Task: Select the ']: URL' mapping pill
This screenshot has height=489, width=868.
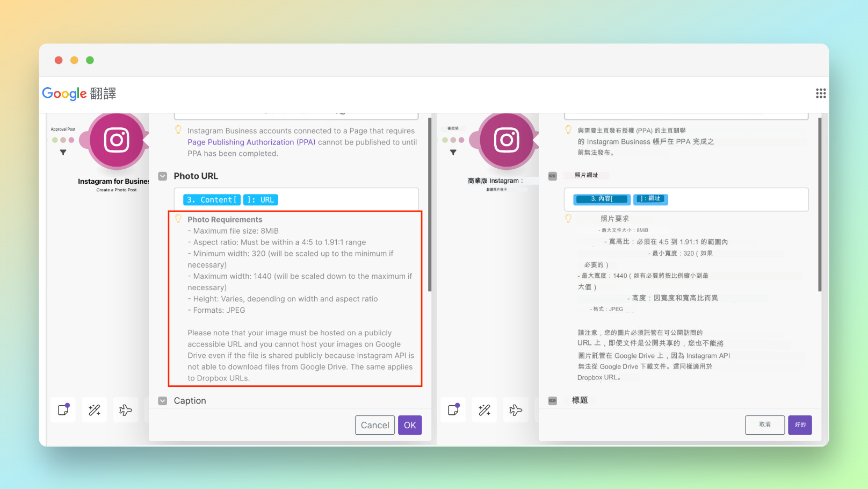Action: (x=261, y=200)
